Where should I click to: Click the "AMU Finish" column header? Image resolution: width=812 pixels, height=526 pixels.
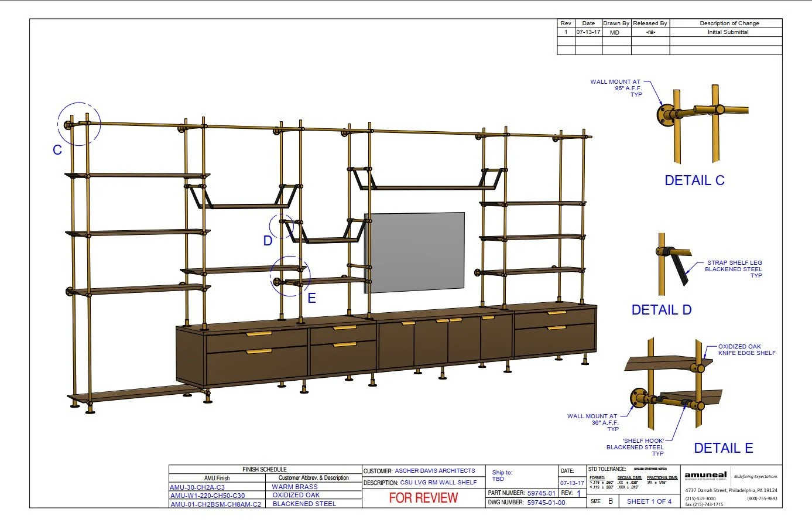click(x=217, y=478)
